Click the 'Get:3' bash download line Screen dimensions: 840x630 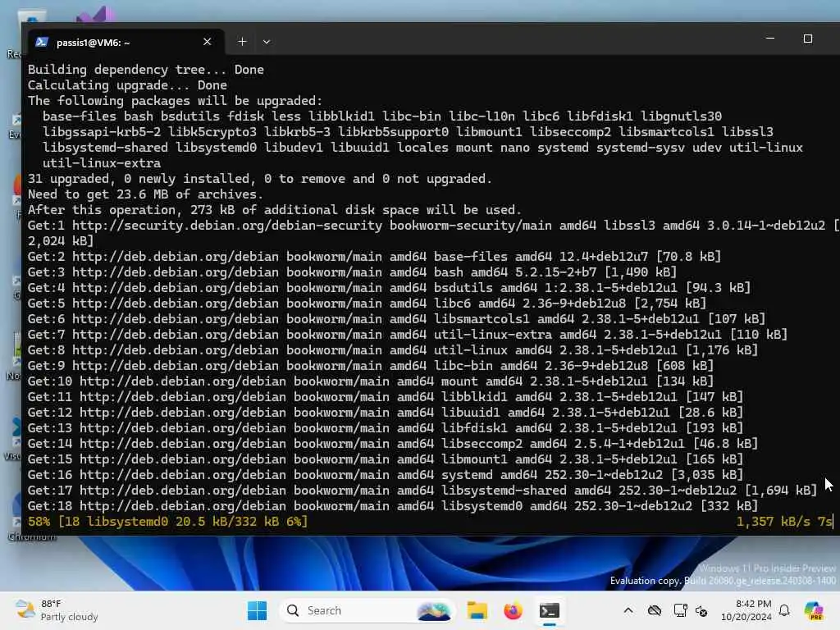[353, 272]
